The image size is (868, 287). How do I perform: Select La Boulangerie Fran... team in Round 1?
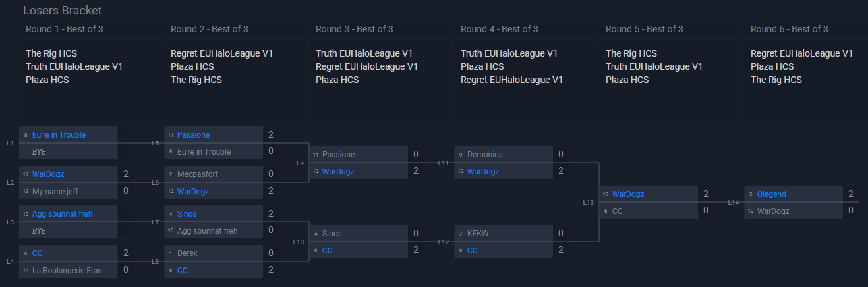tap(70, 271)
